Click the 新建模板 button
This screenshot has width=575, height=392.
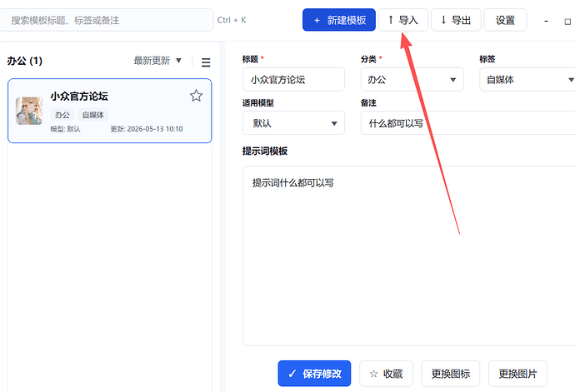(339, 20)
